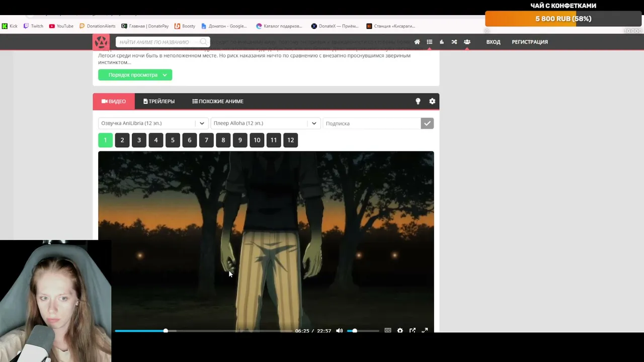Select episode 3

(x=139, y=140)
